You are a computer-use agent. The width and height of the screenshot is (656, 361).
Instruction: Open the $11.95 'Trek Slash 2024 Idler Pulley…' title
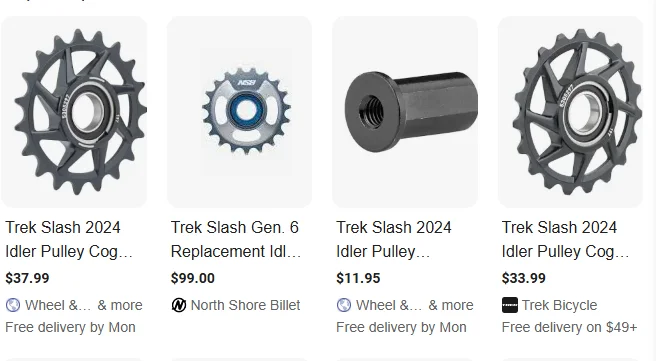point(394,239)
